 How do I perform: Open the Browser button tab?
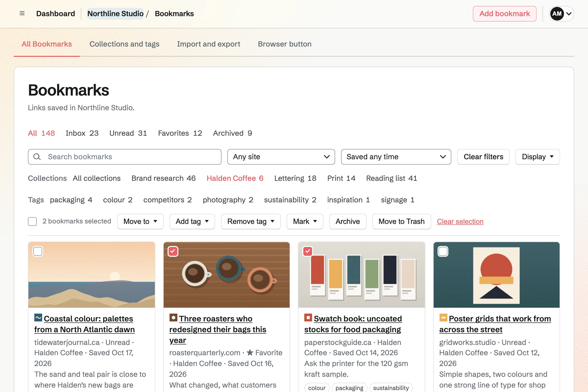284,44
